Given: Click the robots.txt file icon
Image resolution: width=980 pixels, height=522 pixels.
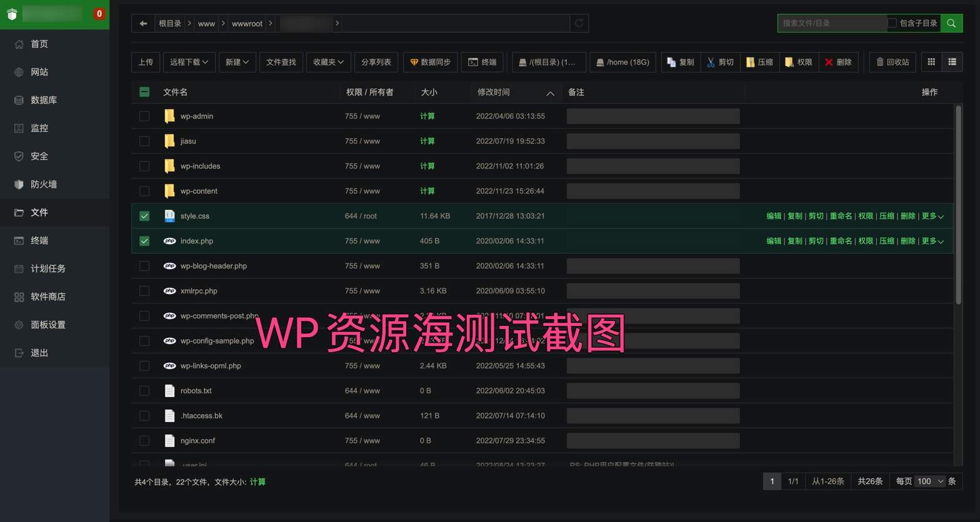Looking at the screenshot, I should click(169, 391).
